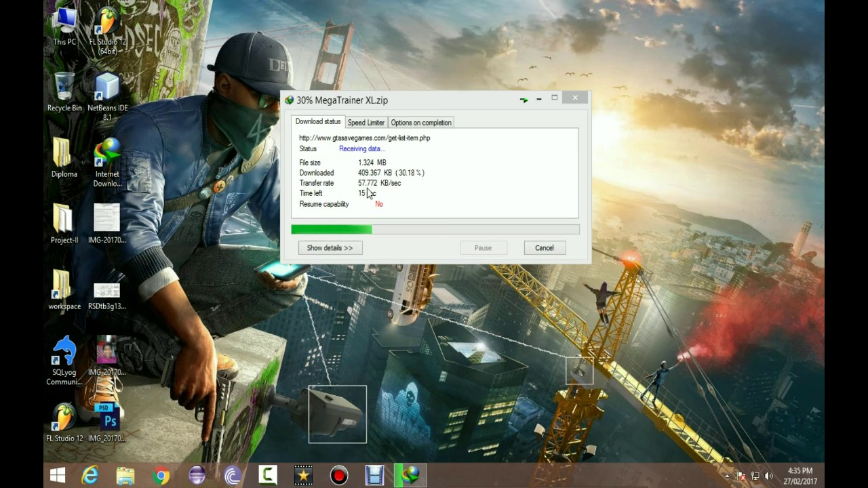Launch NetBeans IDE 8.1 shortcut
868x488 pixels.
point(107,97)
